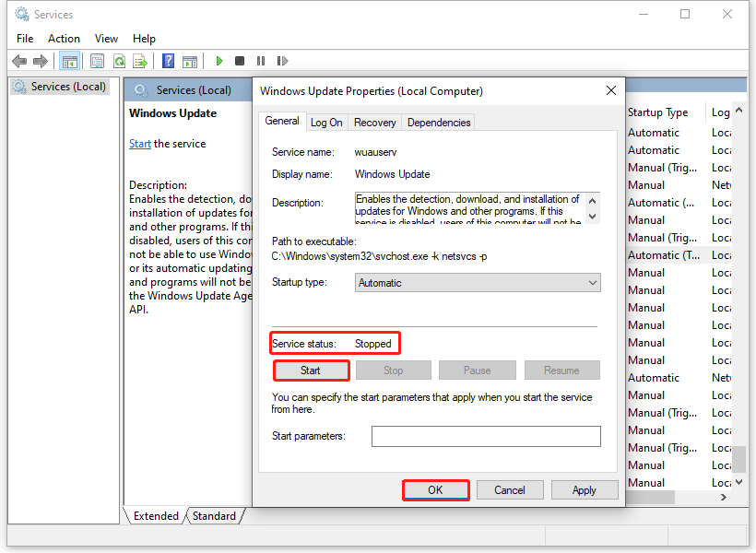Pause the service using the toolbar pause icon
Image resolution: width=756 pixels, height=553 pixels.
pos(261,61)
